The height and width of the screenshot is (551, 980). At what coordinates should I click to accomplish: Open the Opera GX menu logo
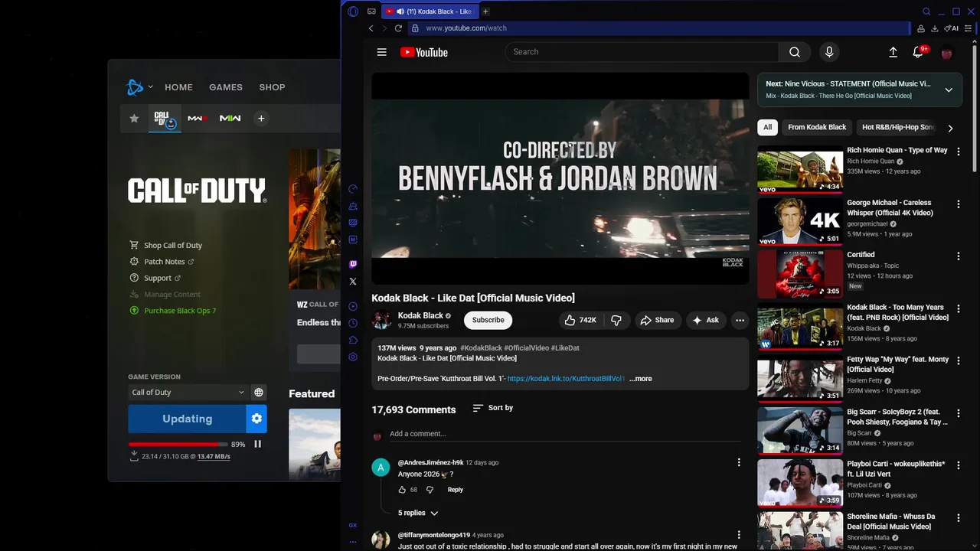tap(353, 11)
